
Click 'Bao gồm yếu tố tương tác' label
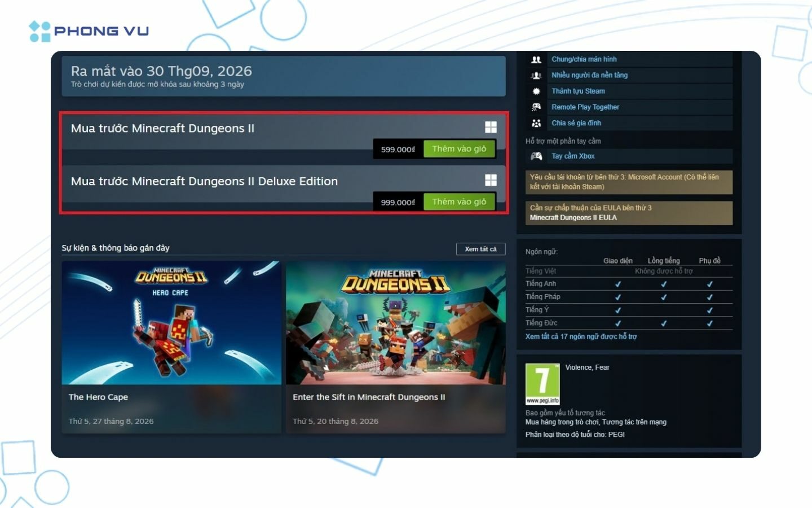565,413
